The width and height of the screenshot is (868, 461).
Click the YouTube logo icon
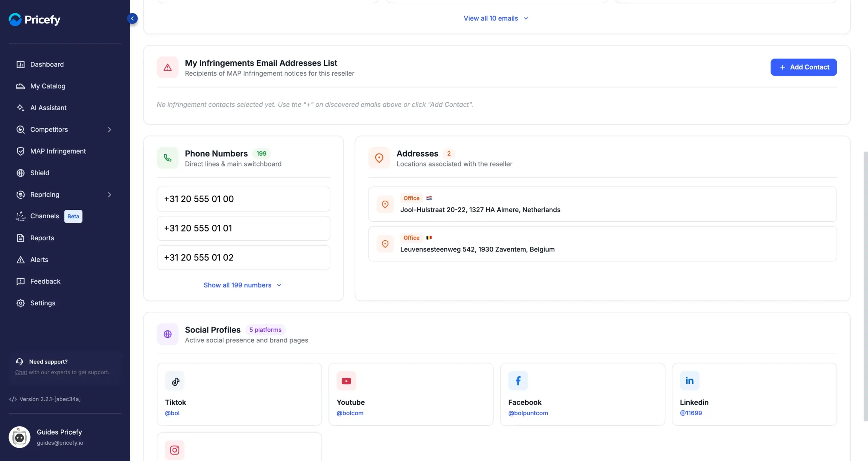click(346, 381)
